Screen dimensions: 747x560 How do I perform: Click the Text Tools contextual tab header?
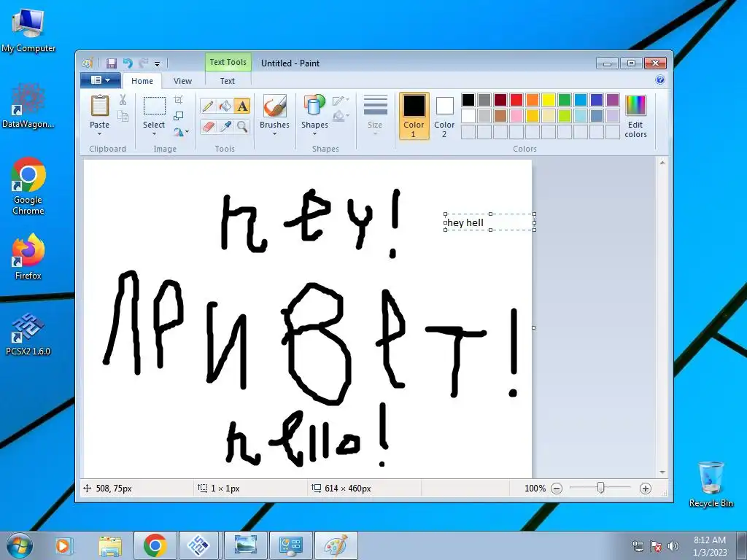pyautogui.click(x=228, y=62)
